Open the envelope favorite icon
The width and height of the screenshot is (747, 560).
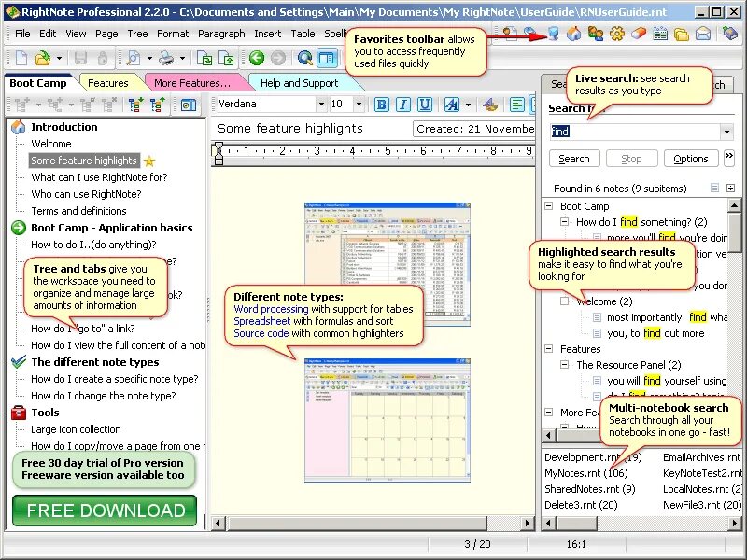pos(703,34)
